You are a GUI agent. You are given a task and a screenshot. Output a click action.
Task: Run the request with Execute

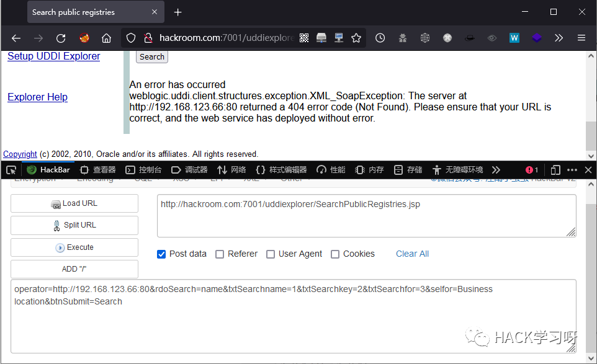point(74,247)
